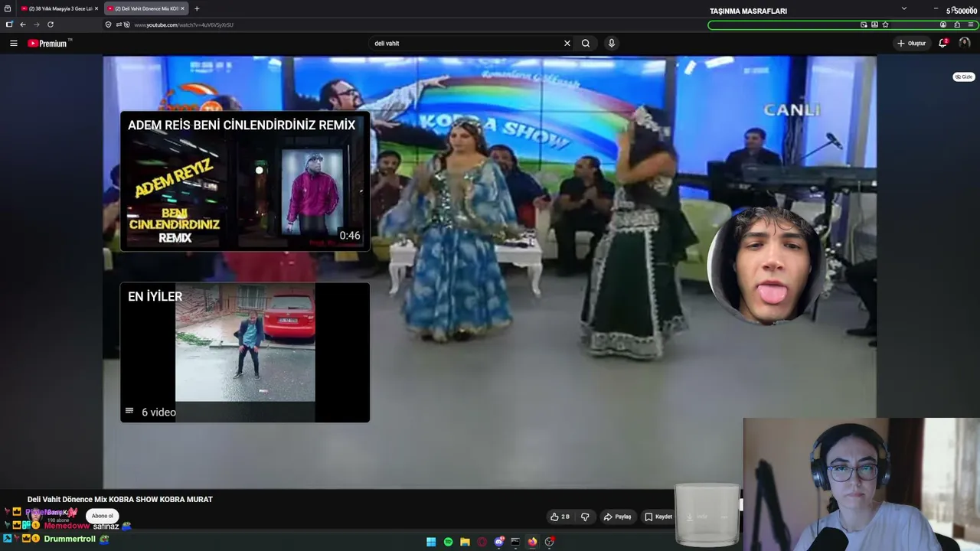The height and width of the screenshot is (551, 980).
Task: Click the tracking protection shield icon
Action: (108, 24)
